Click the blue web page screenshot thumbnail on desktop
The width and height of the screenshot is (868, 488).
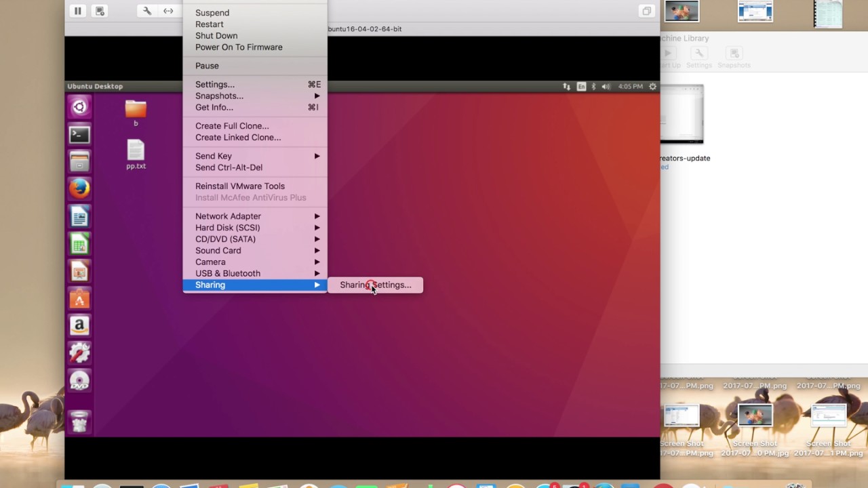[755, 12]
